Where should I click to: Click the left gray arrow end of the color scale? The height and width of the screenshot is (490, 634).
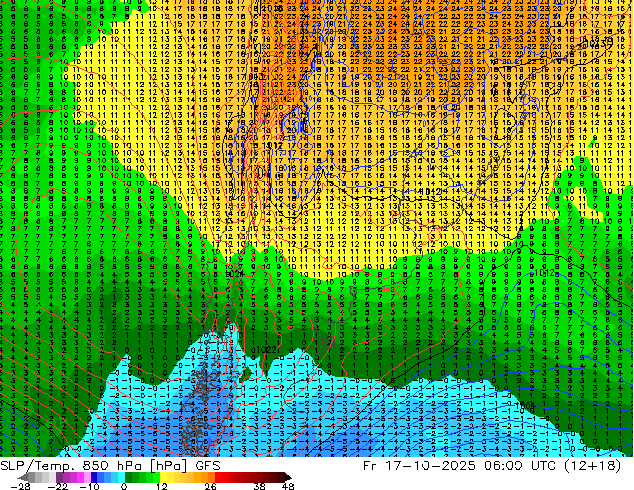point(23,477)
